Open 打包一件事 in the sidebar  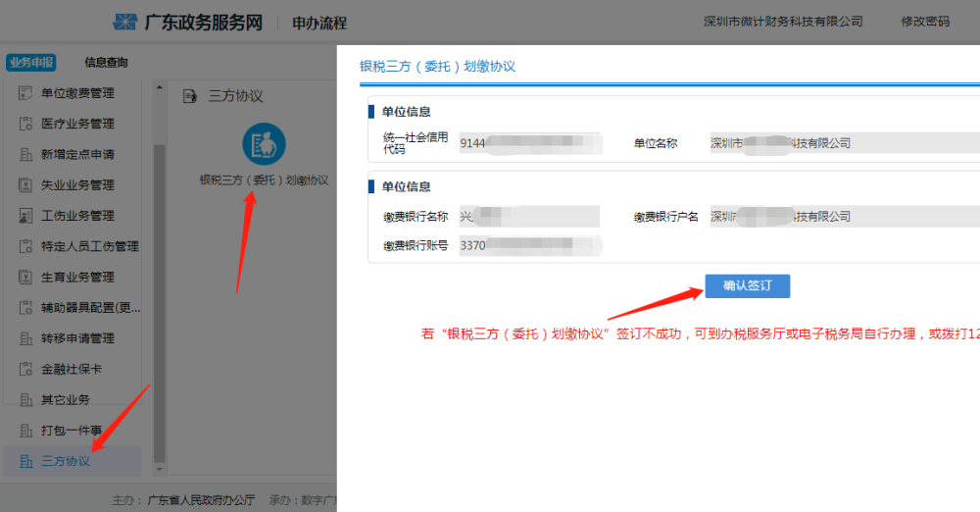pos(73,431)
